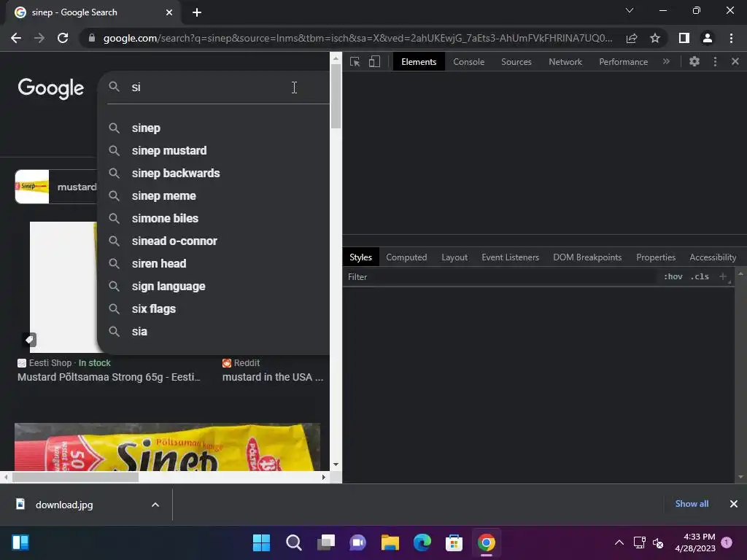Screen dimensions: 747x560
Task: Close the 'sinep - Google Search' tab
Action: pyautogui.click(x=169, y=12)
